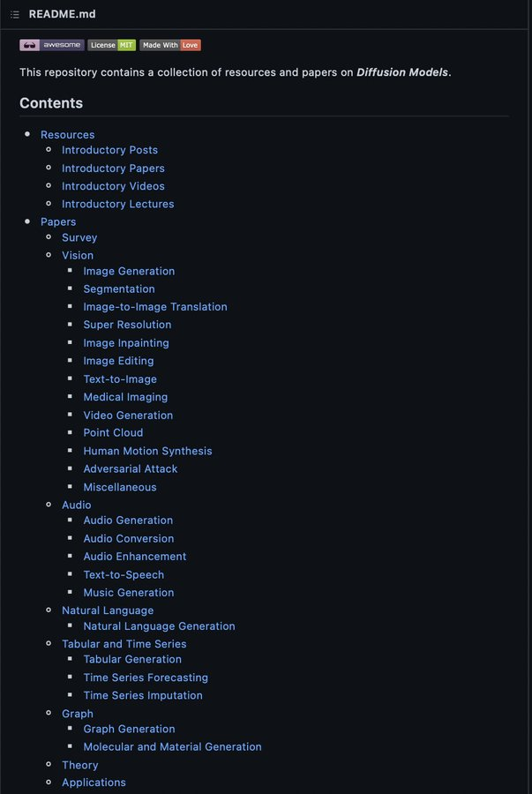Open Molecular and Material Generation
The image size is (532, 794).
pyautogui.click(x=172, y=746)
